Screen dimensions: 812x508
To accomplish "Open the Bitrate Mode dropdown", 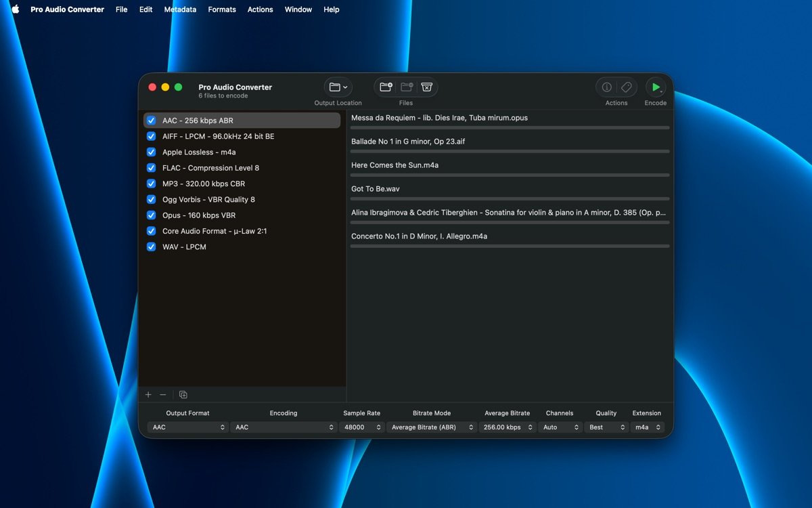I will pyautogui.click(x=432, y=427).
